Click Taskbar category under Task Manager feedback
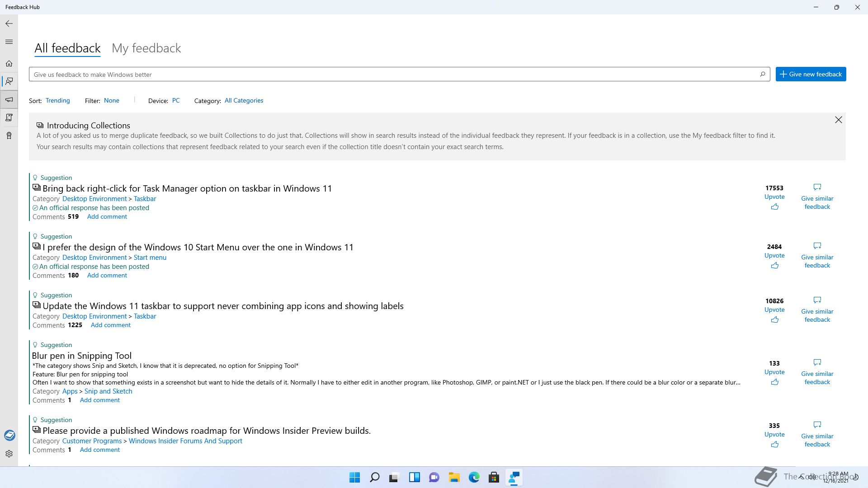Viewport: 868px width, 488px height. [145, 199]
